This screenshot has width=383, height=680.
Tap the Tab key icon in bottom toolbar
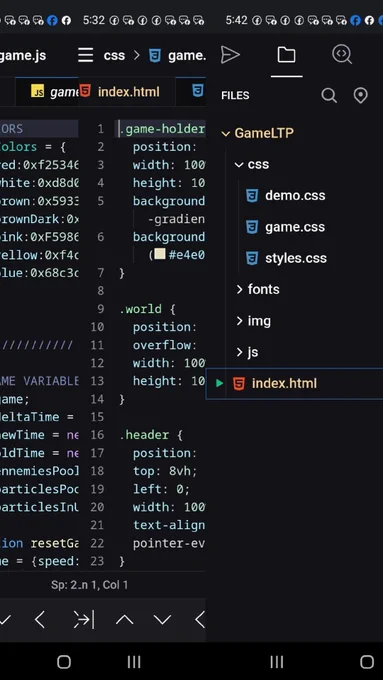point(84,620)
